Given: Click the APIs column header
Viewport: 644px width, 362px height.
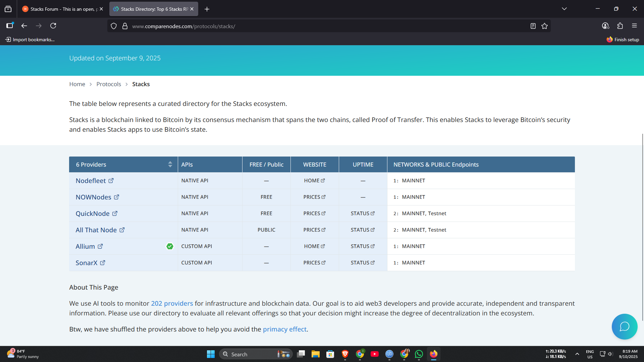Looking at the screenshot, I should point(210,165).
